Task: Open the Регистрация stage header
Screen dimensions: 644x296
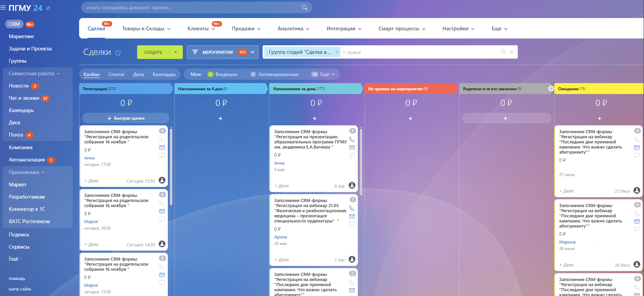Action: click(126, 89)
